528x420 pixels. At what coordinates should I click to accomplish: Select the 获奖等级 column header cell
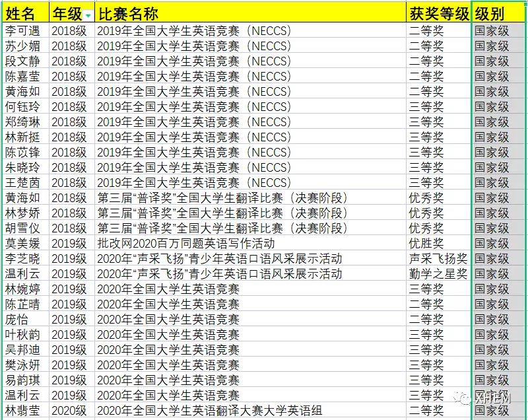(x=436, y=9)
